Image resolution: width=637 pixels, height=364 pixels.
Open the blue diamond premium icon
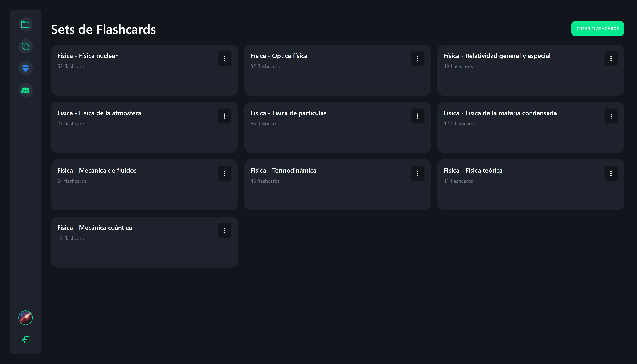click(25, 68)
